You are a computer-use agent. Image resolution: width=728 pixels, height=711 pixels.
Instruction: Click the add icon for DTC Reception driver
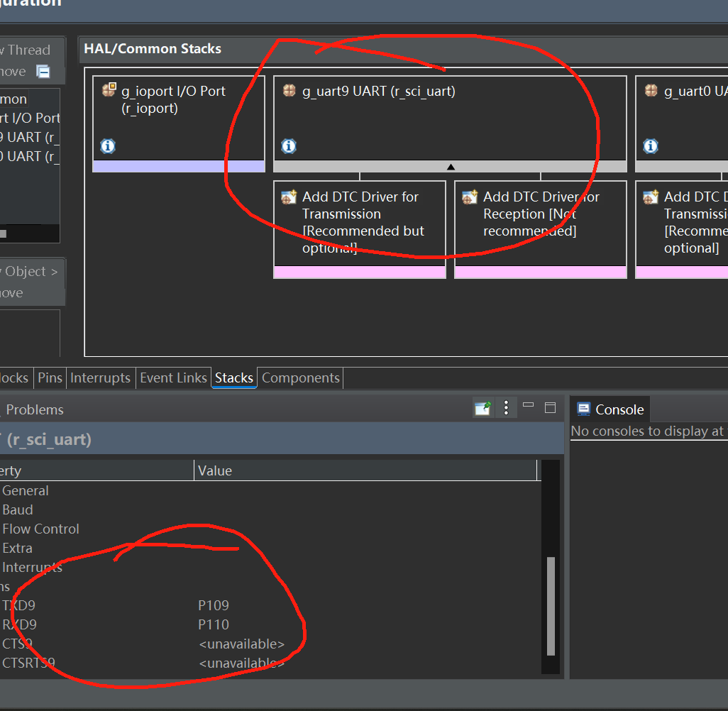click(x=470, y=197)
